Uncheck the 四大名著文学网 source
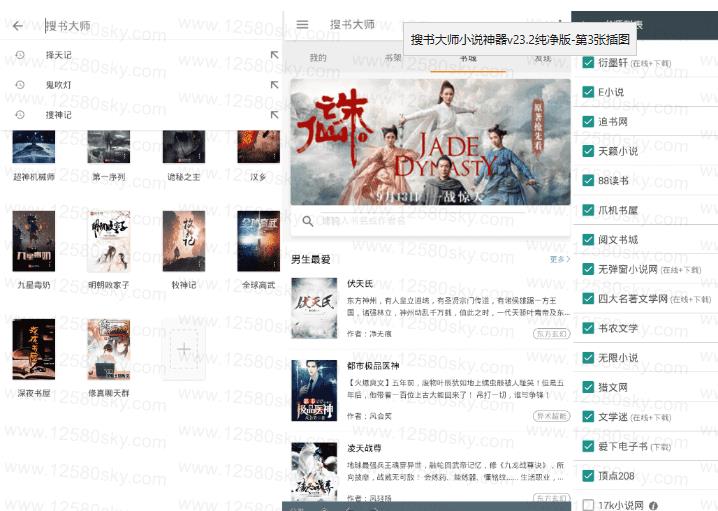 588,299
